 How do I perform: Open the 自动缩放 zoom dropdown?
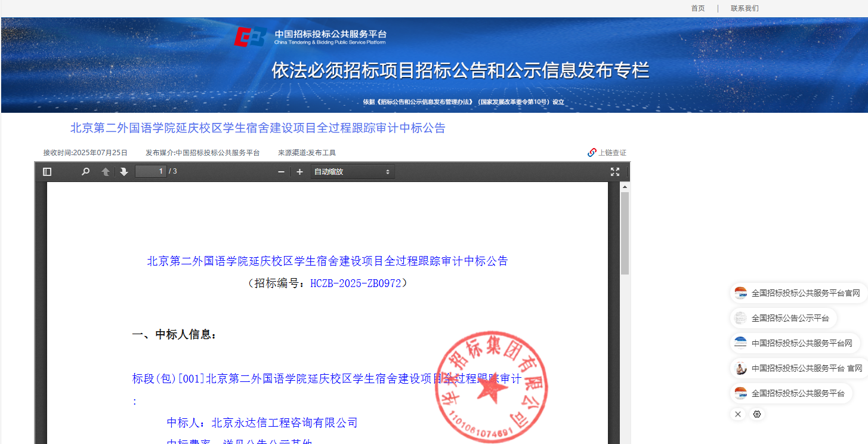[352, 172]
